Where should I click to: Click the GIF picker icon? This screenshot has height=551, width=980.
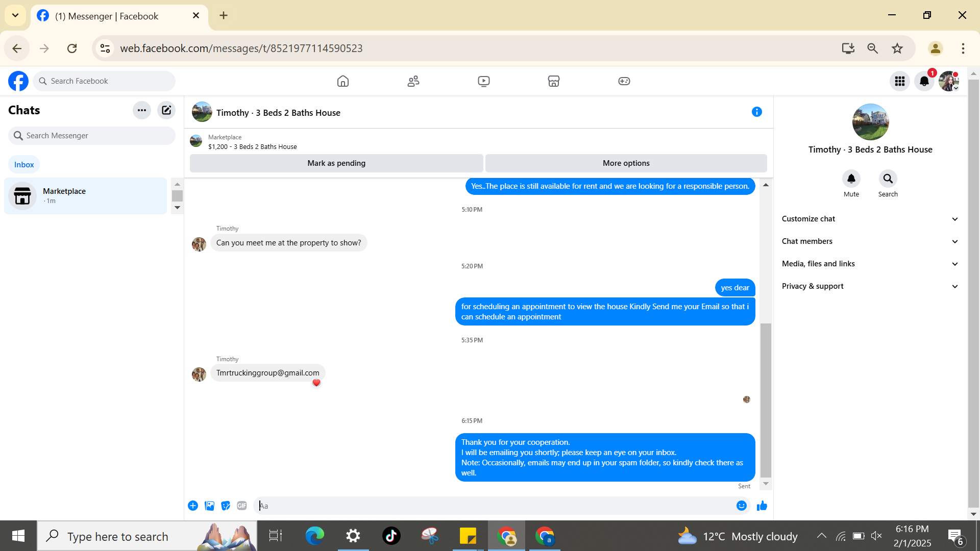click(x=242, y=506)
